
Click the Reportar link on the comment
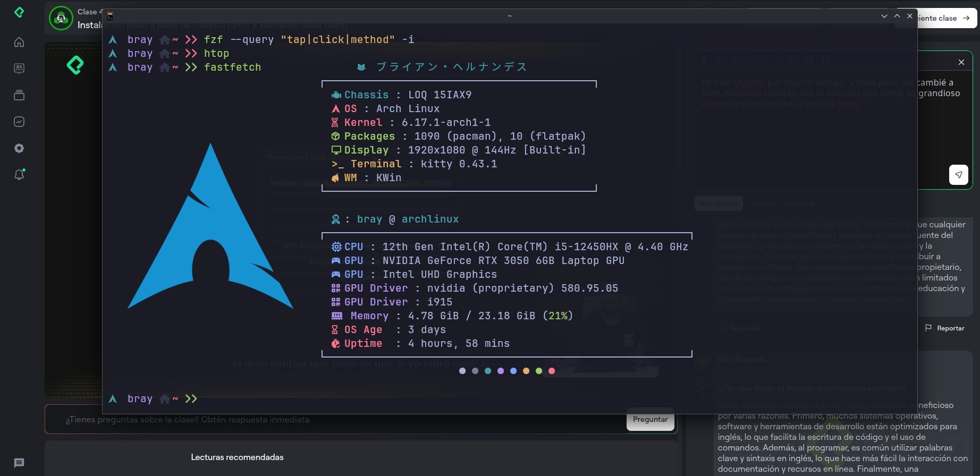945,328
